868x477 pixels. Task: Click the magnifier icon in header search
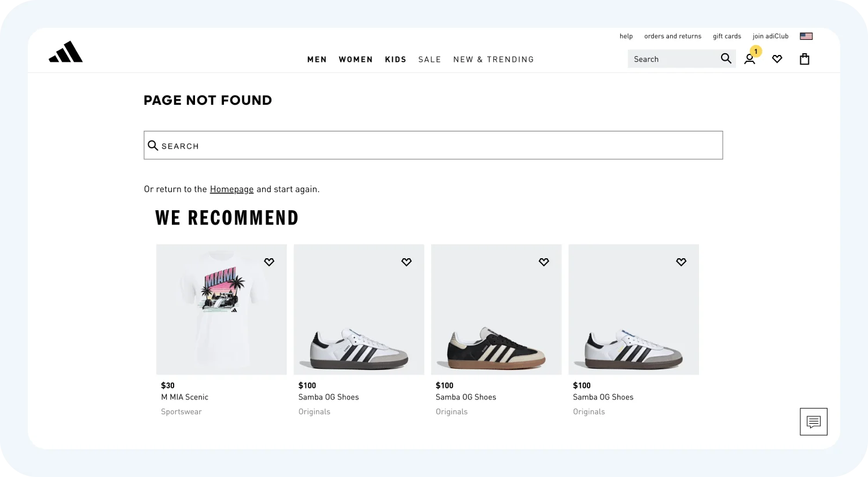(726, 58)
